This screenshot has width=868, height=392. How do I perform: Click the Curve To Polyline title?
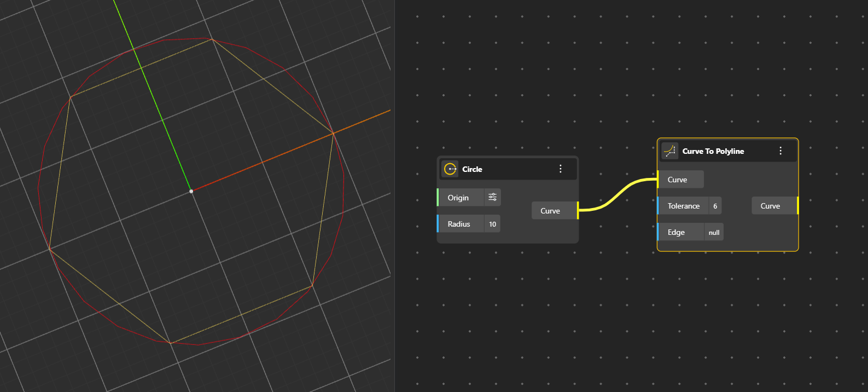(x=713, y=151)
